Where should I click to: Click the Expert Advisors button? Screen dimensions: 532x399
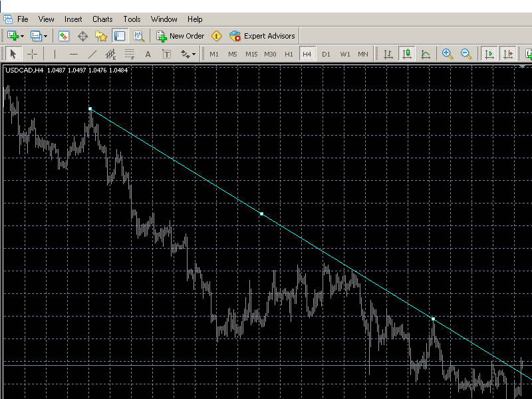coord(262,36)
